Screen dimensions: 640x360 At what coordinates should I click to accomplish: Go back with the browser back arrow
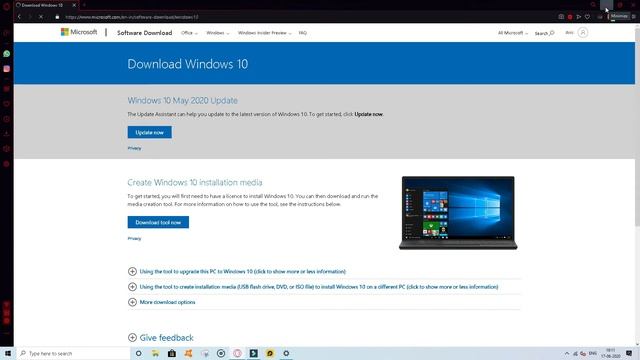tap(19, 17)
